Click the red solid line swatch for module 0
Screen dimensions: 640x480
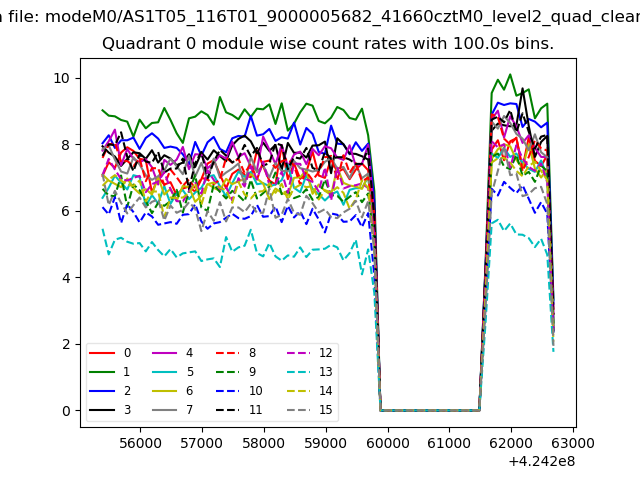[x=102, y=353]
